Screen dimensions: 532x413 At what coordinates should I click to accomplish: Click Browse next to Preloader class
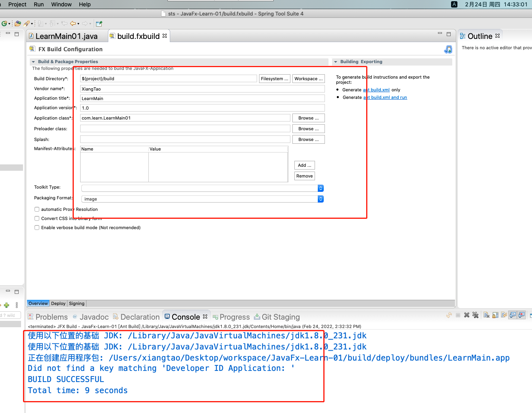click(308, 129)
